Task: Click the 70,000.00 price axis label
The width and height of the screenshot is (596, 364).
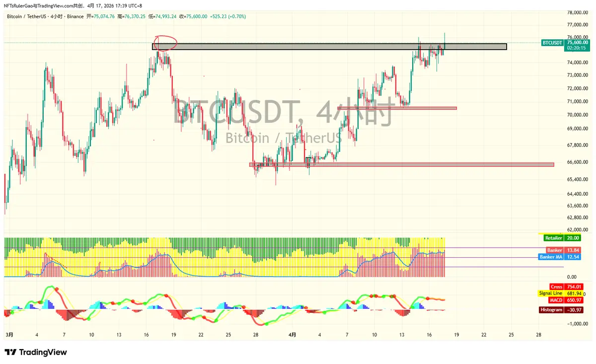Action: tap(578, 115)
